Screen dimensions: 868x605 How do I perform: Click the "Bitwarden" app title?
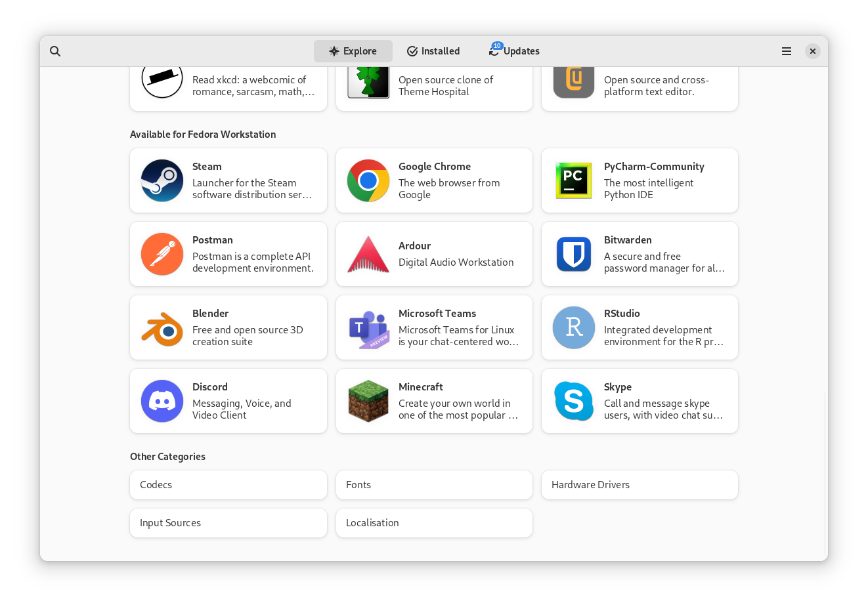(x=628, y=240)
